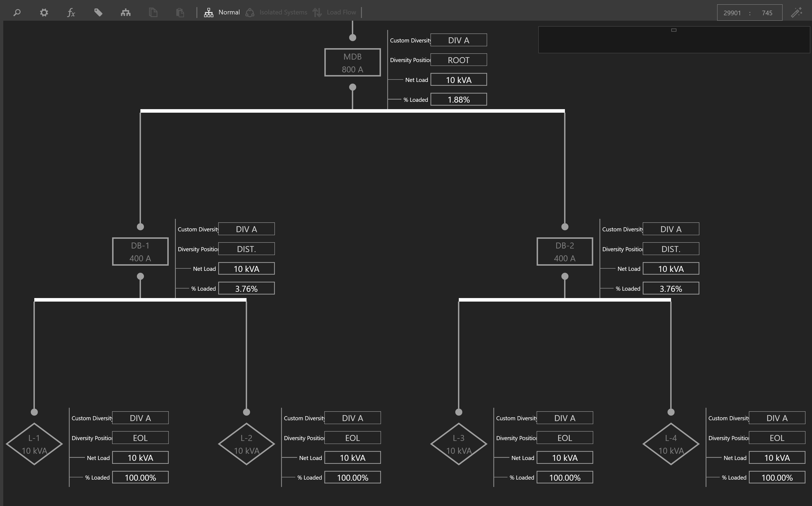
Task: Click DB-2's Diversity Position DIST. box
Action: (x=670, y=249)
